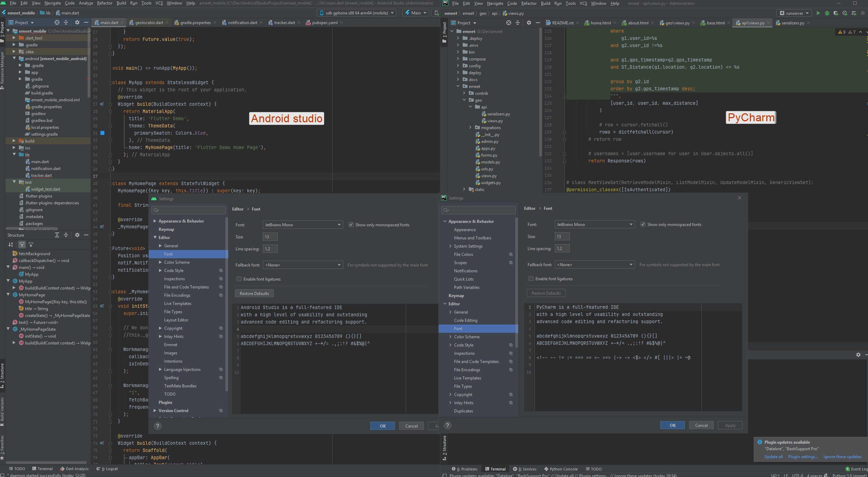Viewport: 868px width, 477px height.
Task: Enable font ligatures in PyCharm Settings
Action: click(531, 279)
